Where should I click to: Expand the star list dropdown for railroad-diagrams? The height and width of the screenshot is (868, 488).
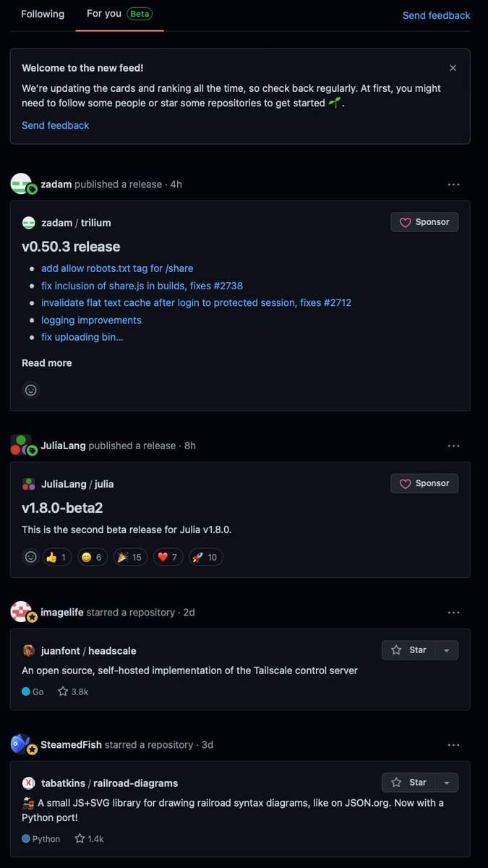coord(447,783)
